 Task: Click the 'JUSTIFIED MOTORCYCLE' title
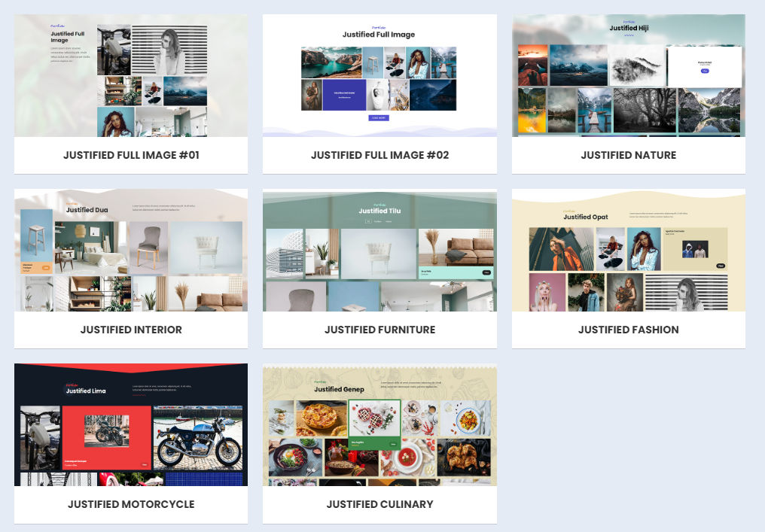click(131, 504)
